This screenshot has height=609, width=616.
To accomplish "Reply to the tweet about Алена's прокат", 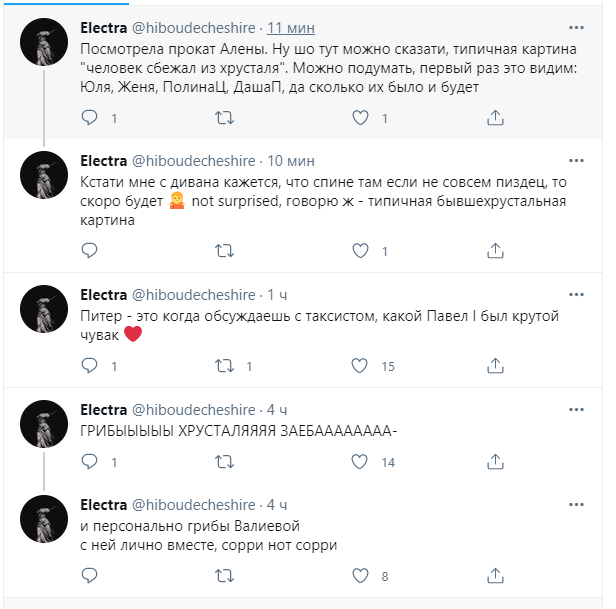I will 90,118.
